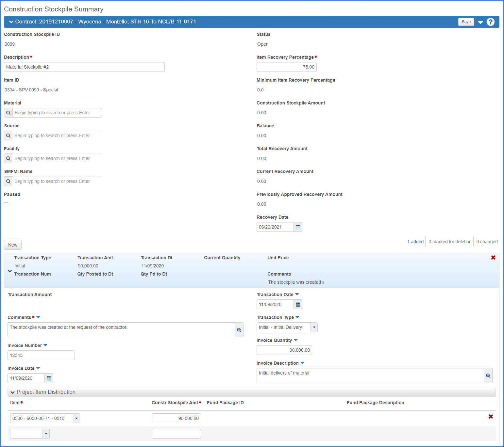
Task: Click the Save button
Action: pyautogui.click(x=466, y=22)
